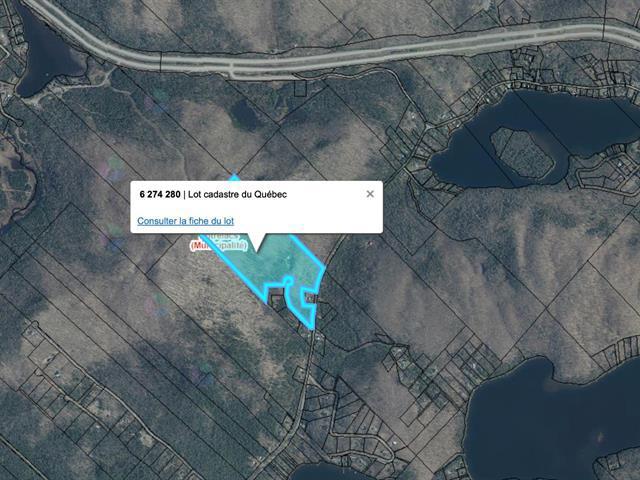This screenshot has width=640, height=480.
Task: Click the bold lot number 6 274 280
Action: (160, 194)
